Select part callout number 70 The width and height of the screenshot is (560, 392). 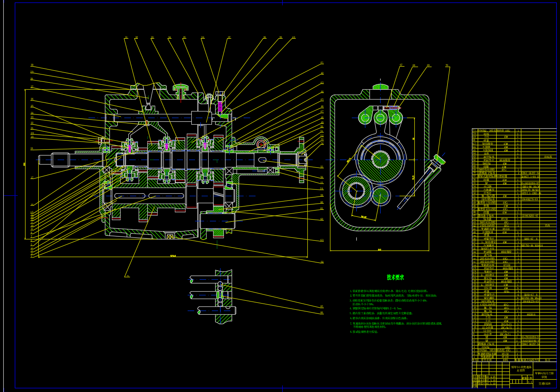coord(446,65)
